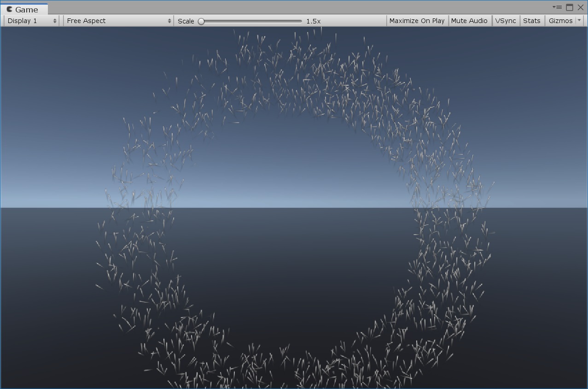Maximize the Game panel
Viewport: 588px width, 389px height.
pos(570,7)
